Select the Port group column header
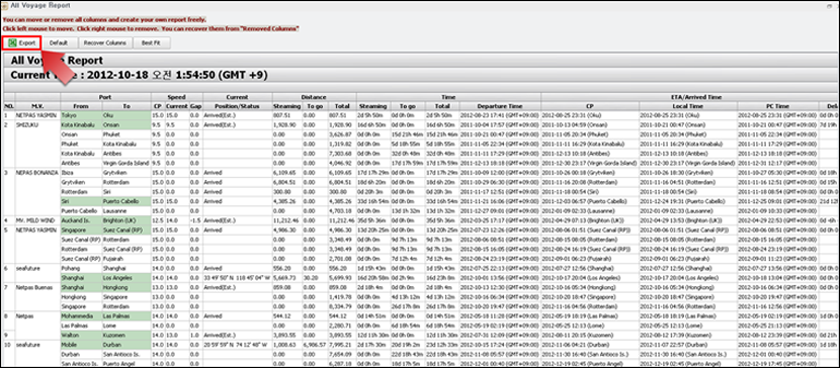 point(105,97)
